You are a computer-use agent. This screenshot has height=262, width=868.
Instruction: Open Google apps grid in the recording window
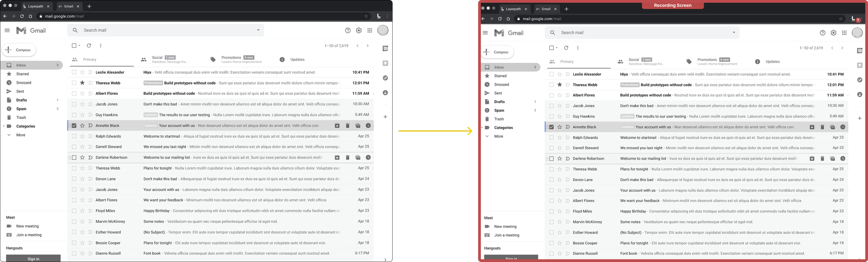[x=844, y=33]
